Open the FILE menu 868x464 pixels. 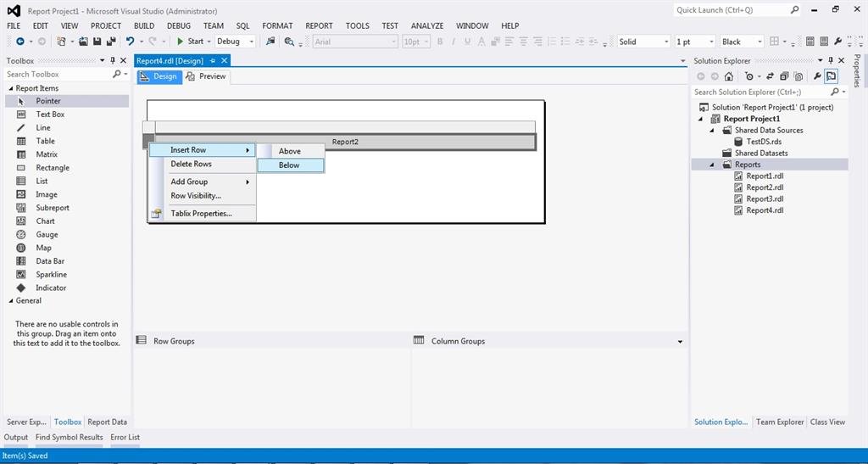pyautogui.click(x=14, y=25)
